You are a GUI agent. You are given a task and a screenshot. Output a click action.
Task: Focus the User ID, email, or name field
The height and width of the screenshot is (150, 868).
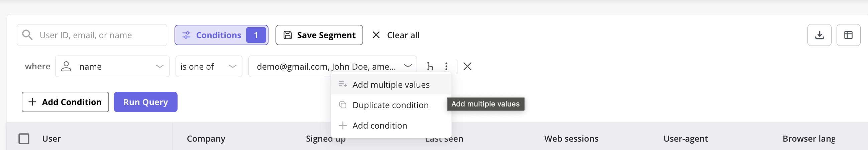(92, 35)
